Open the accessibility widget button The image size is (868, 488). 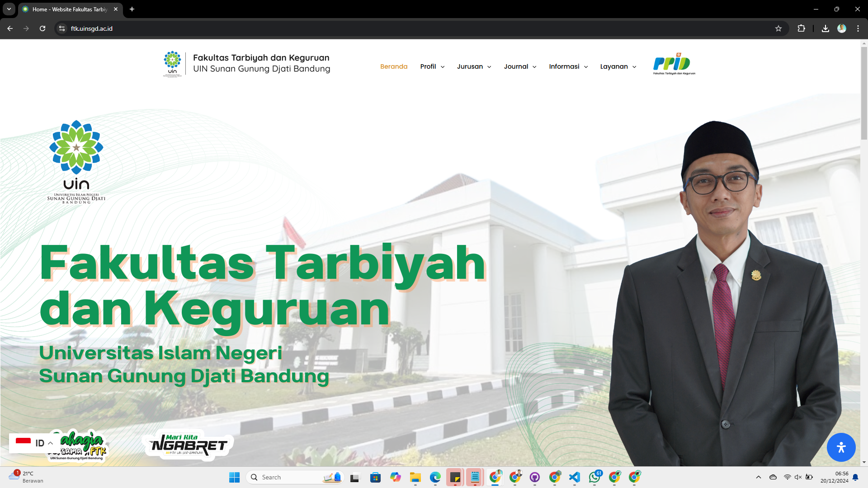pyautogui.click(x=841, y=447)
